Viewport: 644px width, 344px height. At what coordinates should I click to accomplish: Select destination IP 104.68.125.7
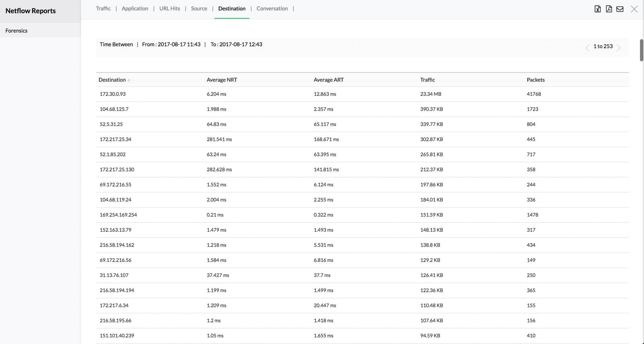pyautogui.click(x=114, y=109)
